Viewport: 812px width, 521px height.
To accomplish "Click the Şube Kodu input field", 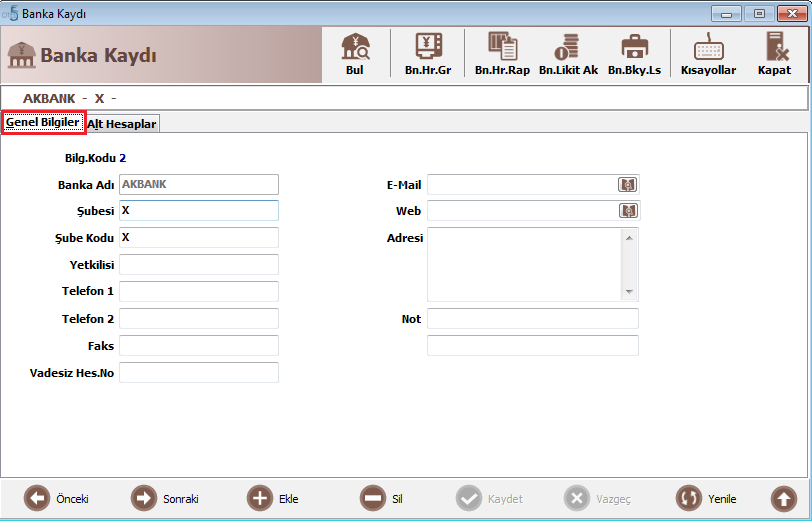I will [199, 237].
